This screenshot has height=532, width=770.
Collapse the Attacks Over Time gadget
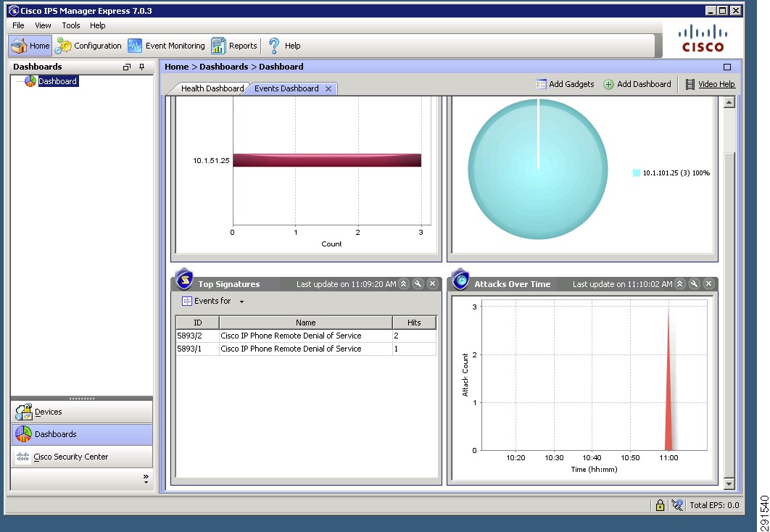(679, 283)
